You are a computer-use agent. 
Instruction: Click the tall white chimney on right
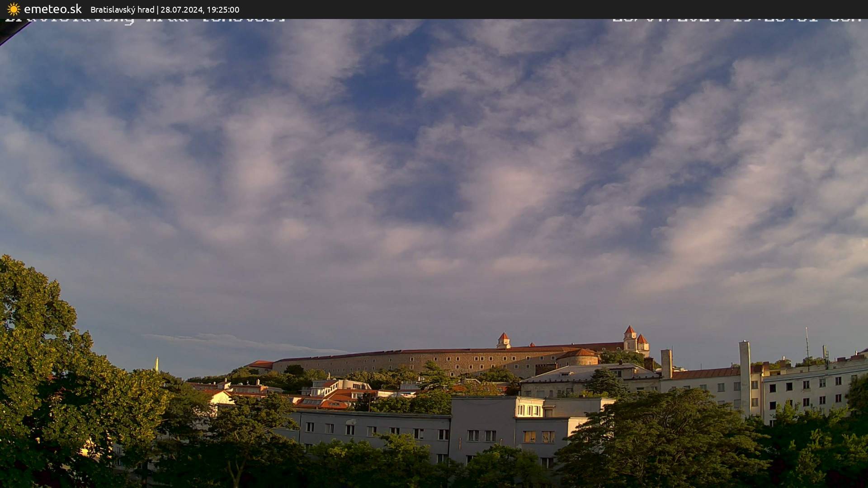click(x=745, y=375)
